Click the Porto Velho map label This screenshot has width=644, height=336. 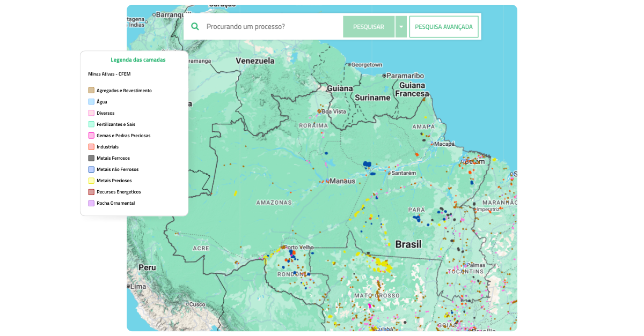[299, 247]
